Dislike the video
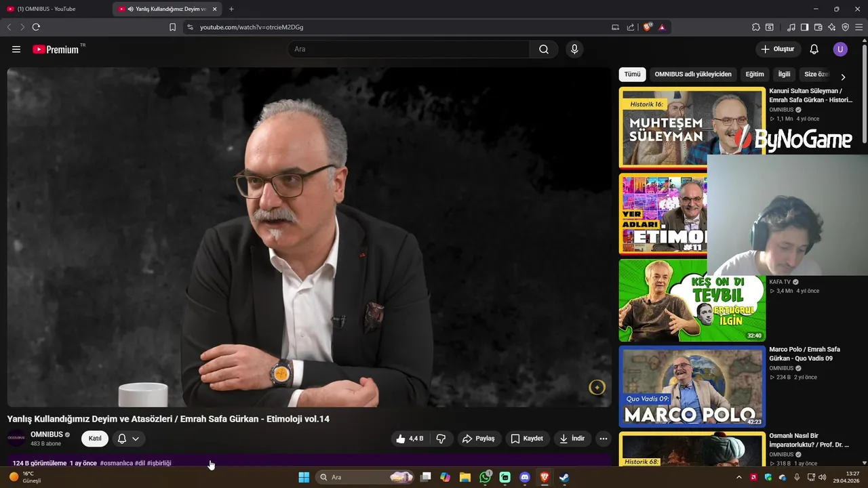 click(x=441, y=439)
